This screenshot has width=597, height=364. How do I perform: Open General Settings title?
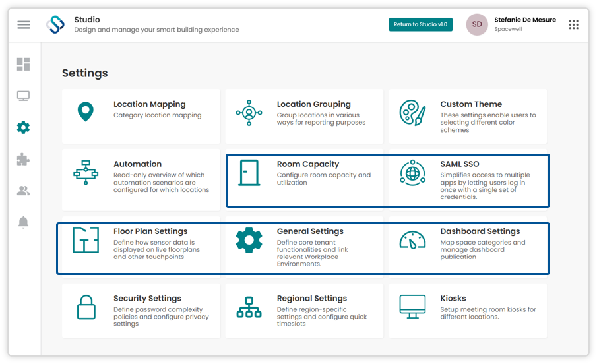310,231
